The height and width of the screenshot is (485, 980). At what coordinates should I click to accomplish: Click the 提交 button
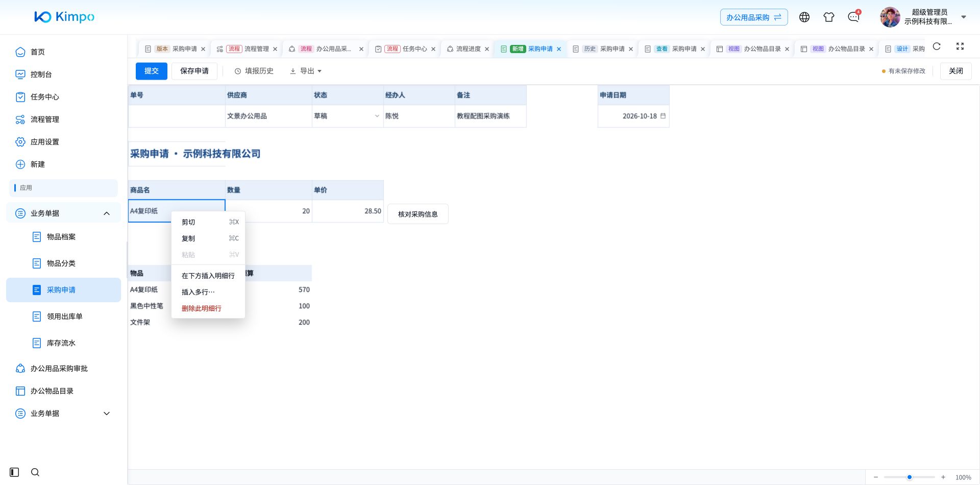152,71
